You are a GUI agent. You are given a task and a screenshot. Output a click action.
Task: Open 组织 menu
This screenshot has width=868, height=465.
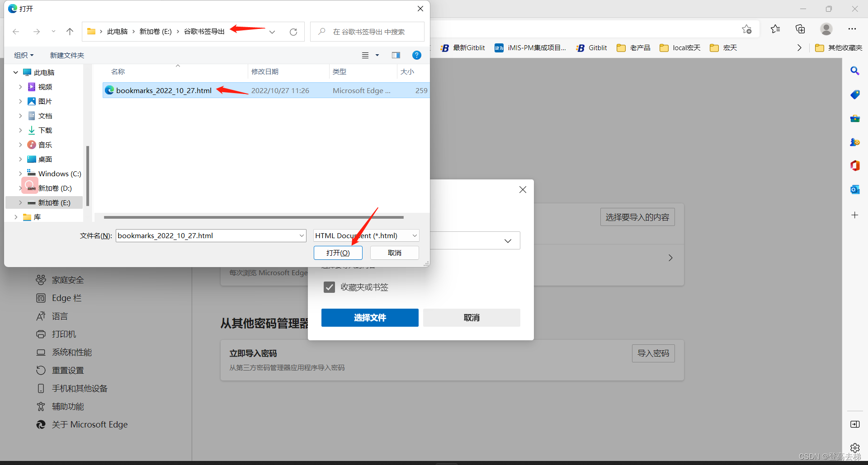tap(24, 55)
